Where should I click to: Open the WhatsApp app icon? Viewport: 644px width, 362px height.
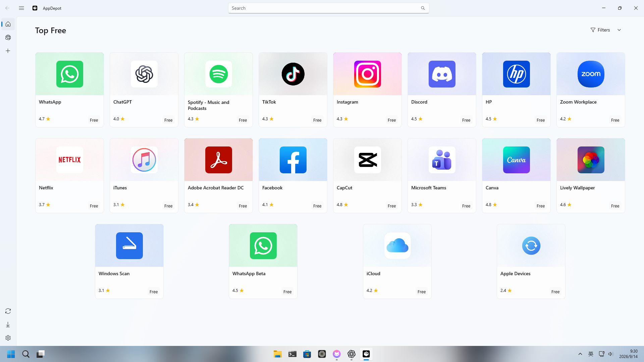coord(70,74)
